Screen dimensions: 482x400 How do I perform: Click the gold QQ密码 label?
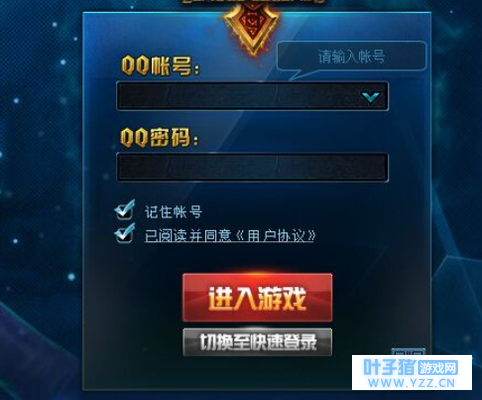[159, 137]
